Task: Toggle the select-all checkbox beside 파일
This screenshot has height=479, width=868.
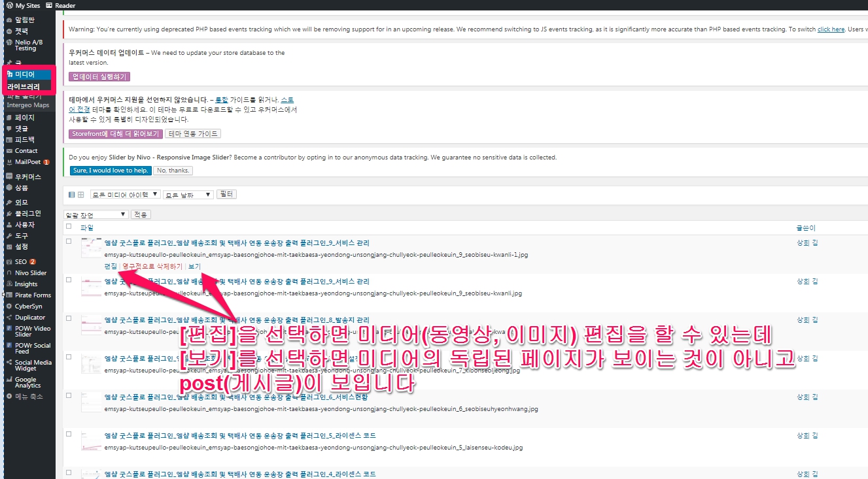Action: [x=69, y=227]
